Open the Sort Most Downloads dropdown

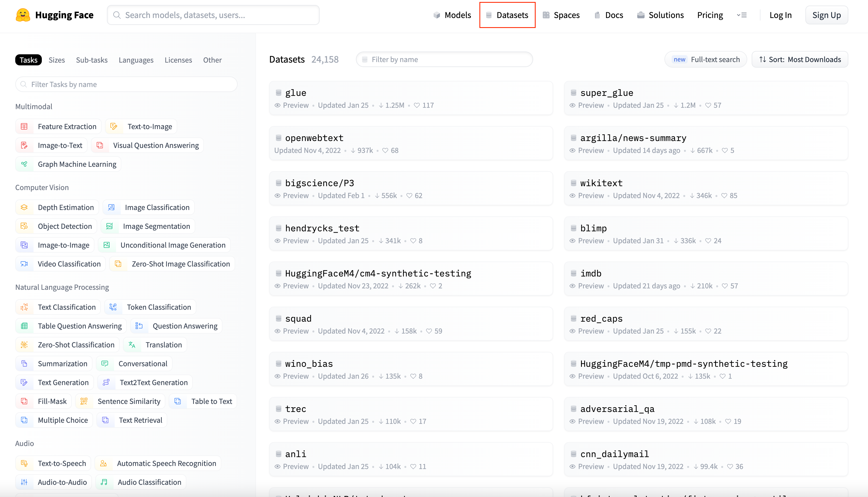[800, 59]
